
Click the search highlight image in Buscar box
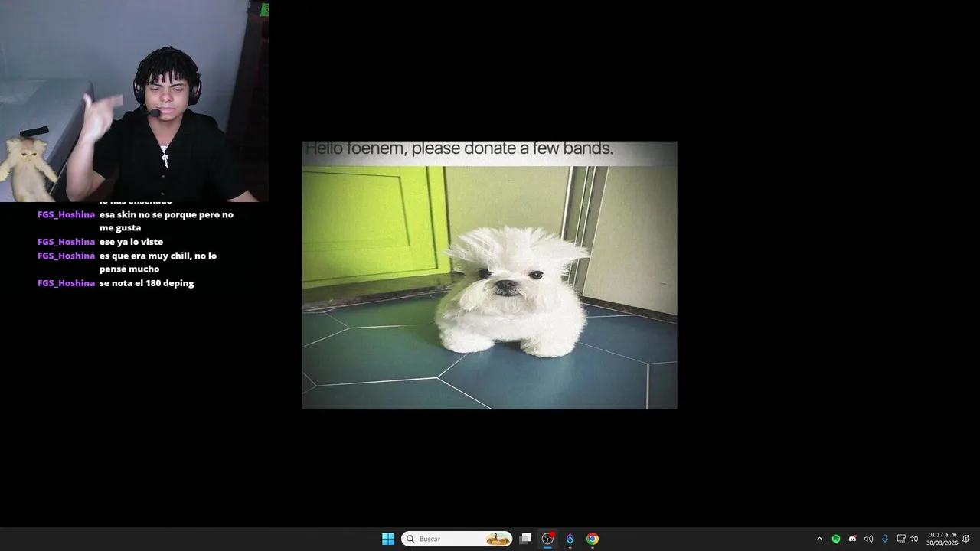coord(498,539)
